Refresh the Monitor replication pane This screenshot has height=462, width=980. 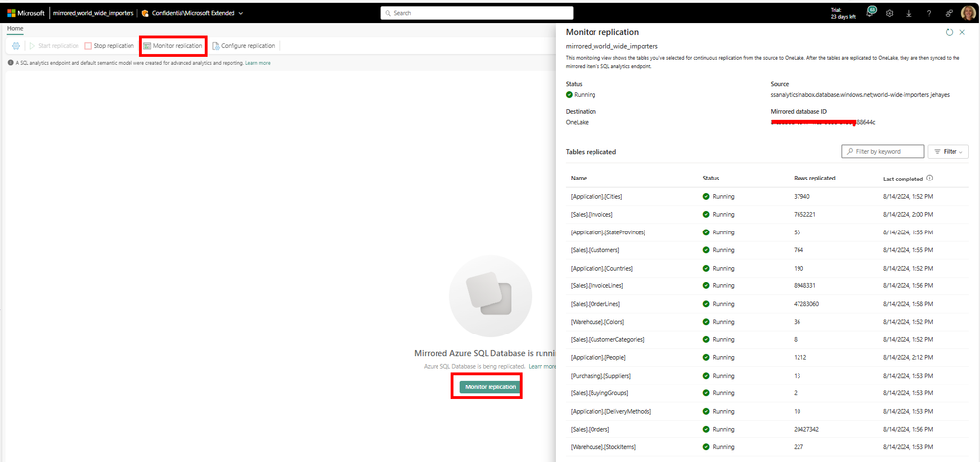point(949,32)
